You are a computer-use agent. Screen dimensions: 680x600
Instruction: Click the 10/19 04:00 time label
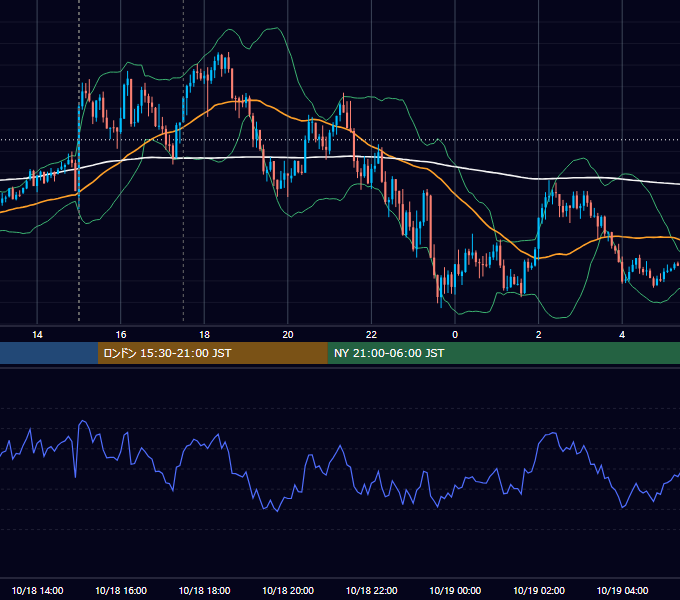pyautogui.click(x=622, y=590)
